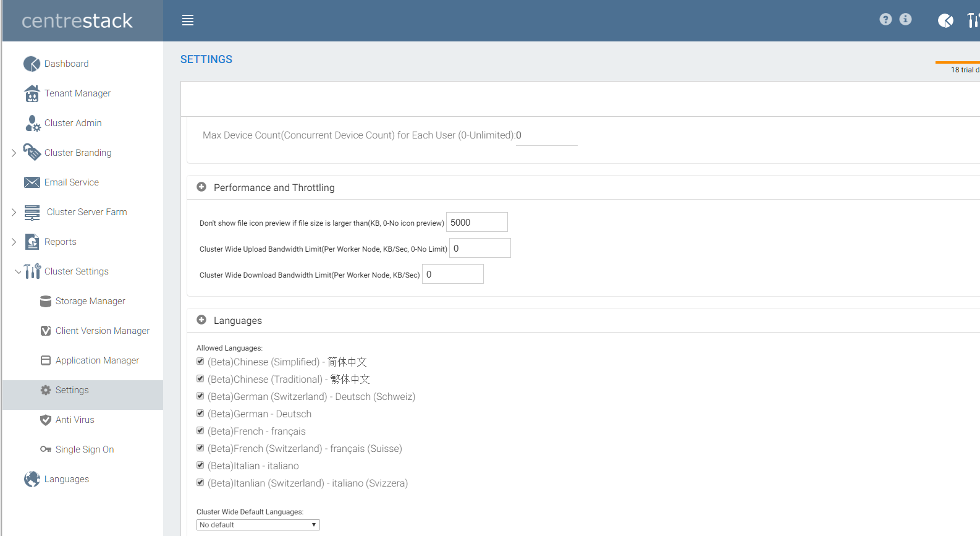The height and width of the screenshot is (536, 980).
Task: Click the Cluster Server Farm server icon
Action: (x=32, y=212)
